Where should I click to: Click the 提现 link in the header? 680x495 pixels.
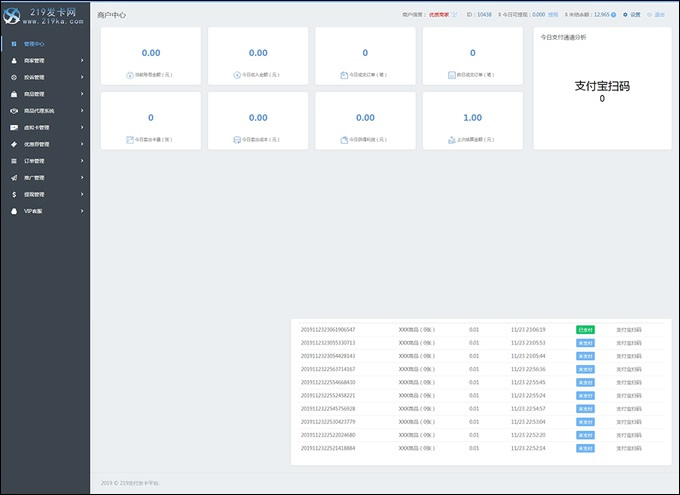click(553, 16)
